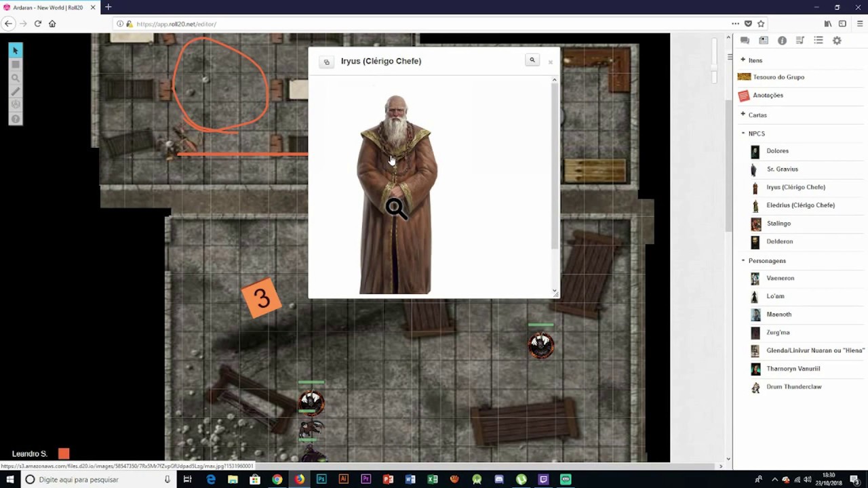Reload the Roll20 page
This screenshot has width=868, height=488.
pos(38,24)
